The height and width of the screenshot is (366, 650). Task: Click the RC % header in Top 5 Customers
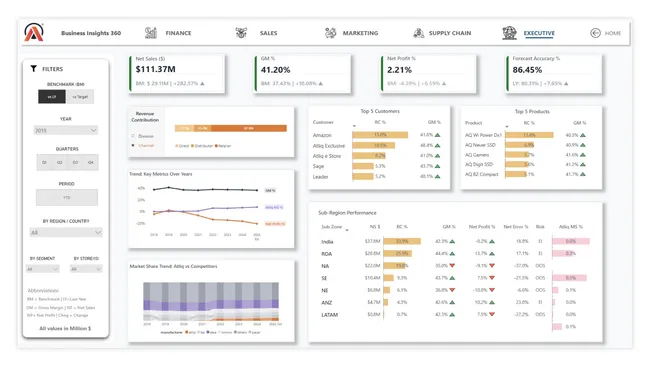pos(380,122)
